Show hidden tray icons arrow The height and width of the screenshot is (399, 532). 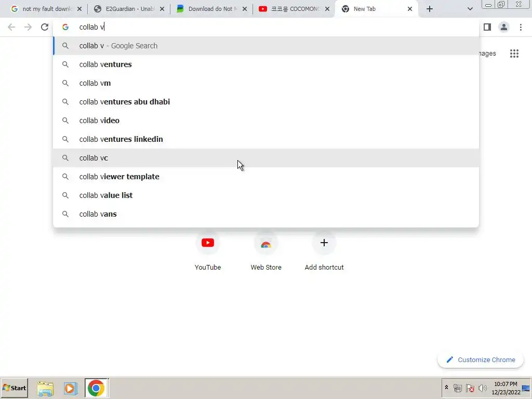click(446, 388)
